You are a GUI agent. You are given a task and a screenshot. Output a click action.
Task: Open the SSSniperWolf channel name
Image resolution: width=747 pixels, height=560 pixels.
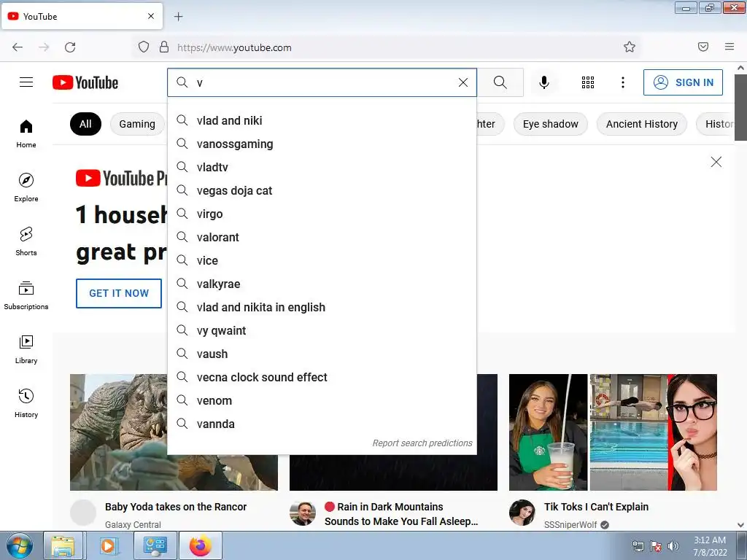point(570,525)
